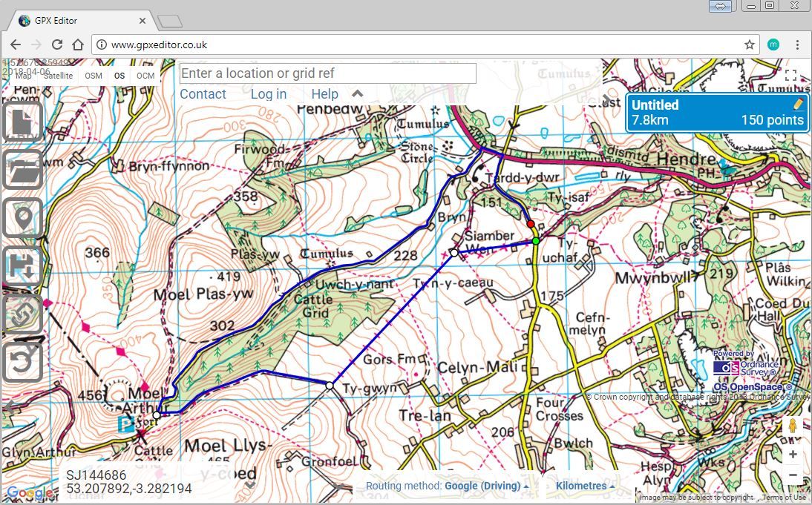This screenshot has height=505, width=812.
Task: Open Routing method Google (Driving) dropdown
Action: pyautogui.click(x=448, y=486)
